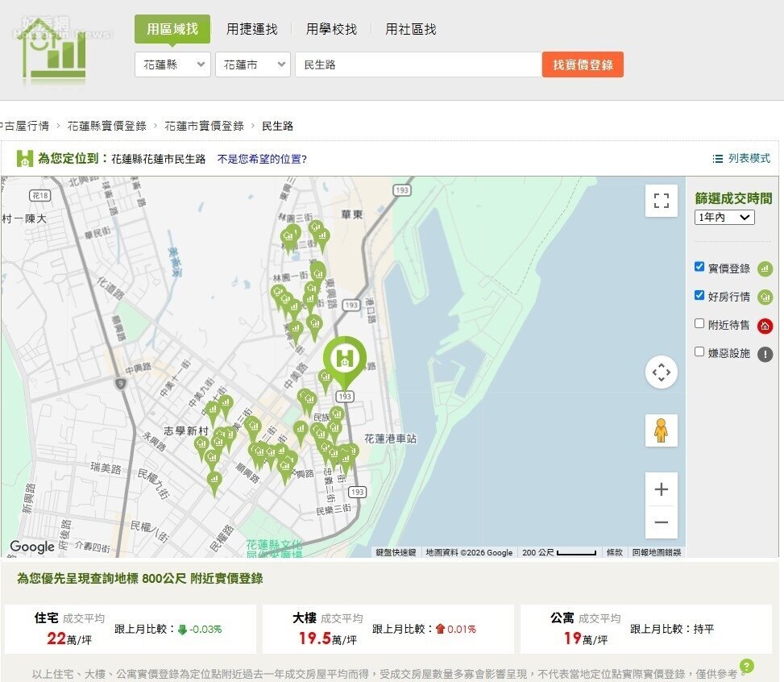Click 鍵盤快速鍵 on map footer
Screen dimensions: 784x682
(396, 552)
